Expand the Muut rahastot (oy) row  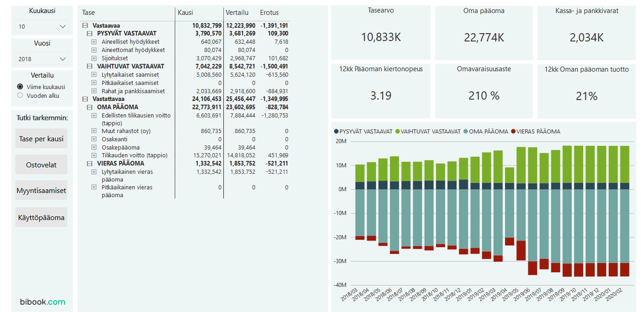click(94, 131)
